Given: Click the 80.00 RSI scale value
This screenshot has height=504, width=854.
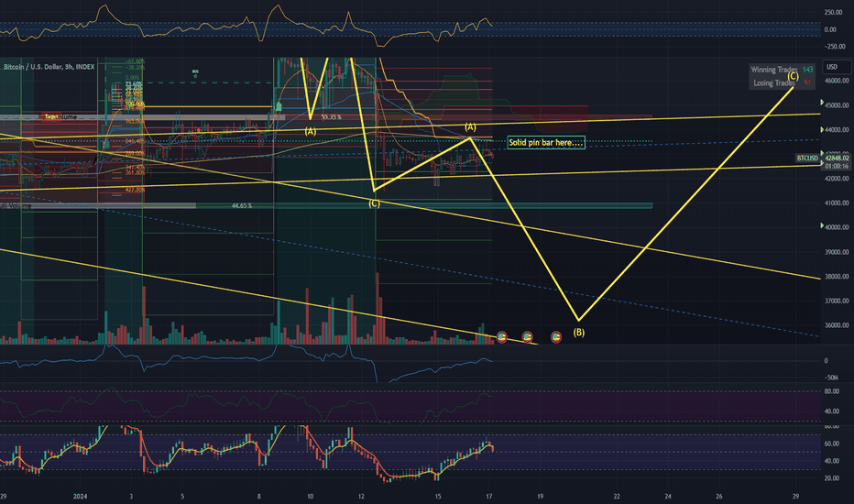Looking at the screenshot, I should pyautogui.click(x=832, y=391).
